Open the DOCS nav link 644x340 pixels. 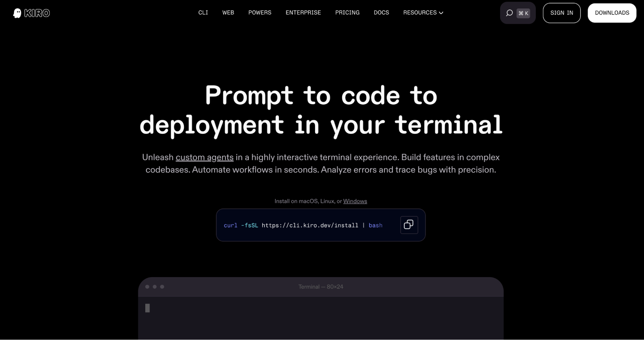[x=381, y=13]
